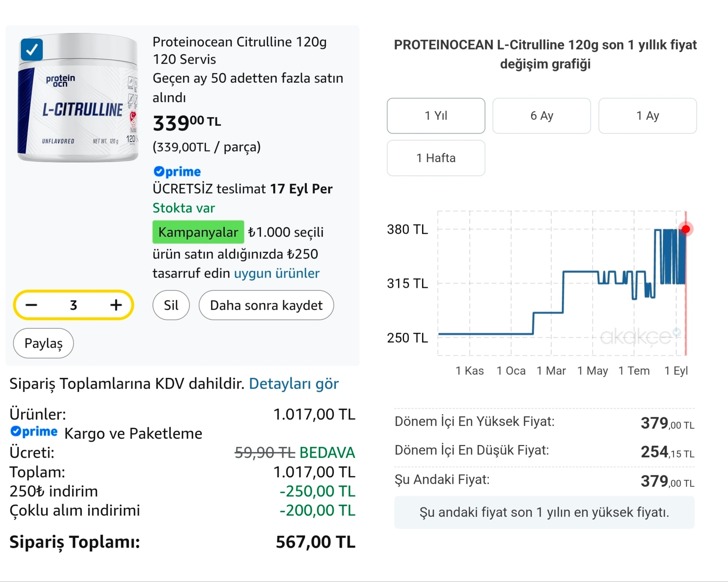Click the highest-price notice banner
This screenshot has height=582, width=728.
point(544,512)
